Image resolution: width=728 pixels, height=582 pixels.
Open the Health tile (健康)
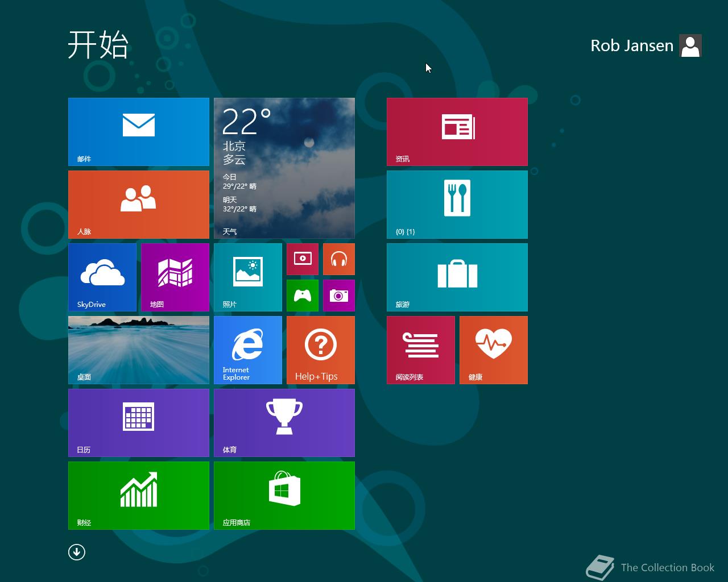pyautogui.click(x=494, y=350)
